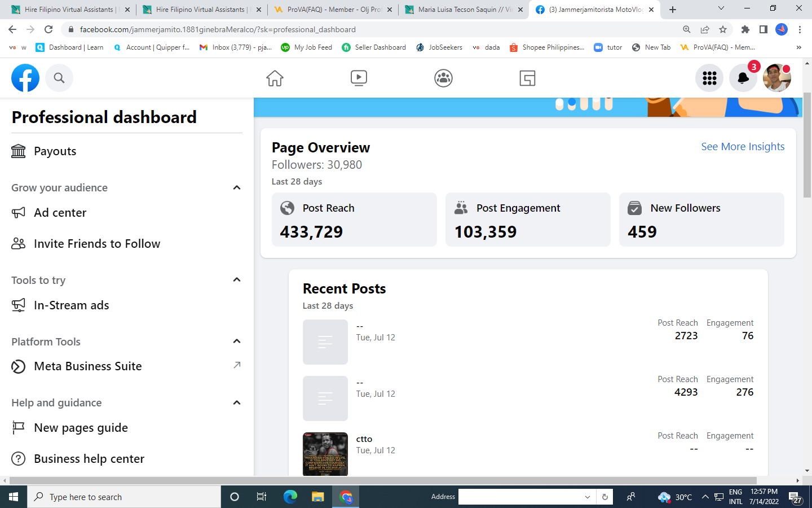Screen dimensions: 812x508
Task: Open the Pages feed icon
Action: click(x=527, y=78)
